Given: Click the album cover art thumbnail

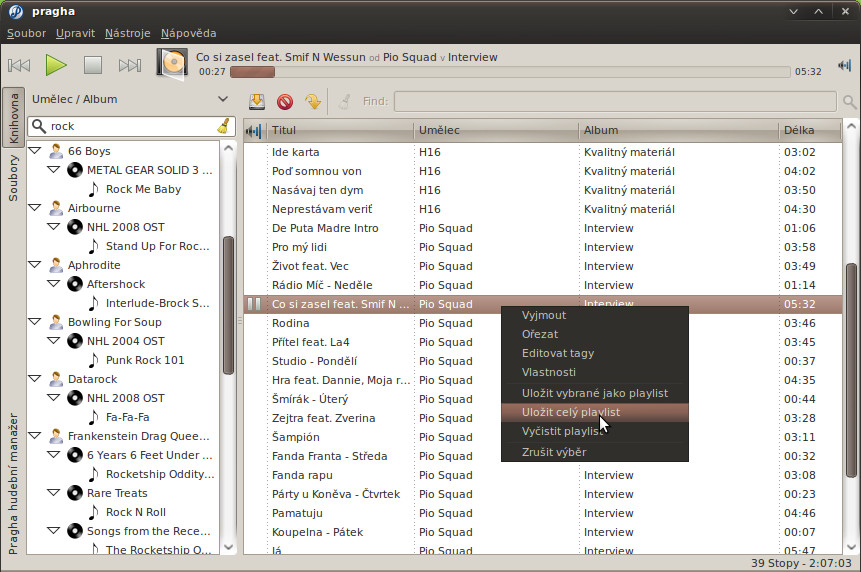Looking at the screenshot, I should [x=172, y=63].
